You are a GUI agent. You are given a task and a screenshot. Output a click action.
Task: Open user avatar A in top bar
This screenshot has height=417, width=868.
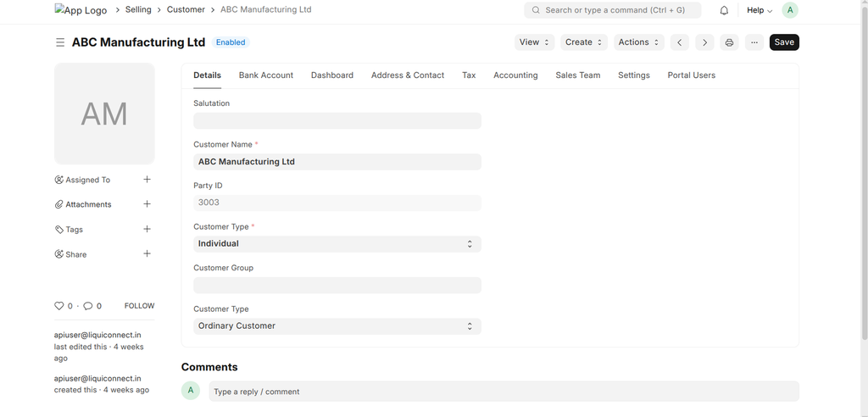pos(790,10)
